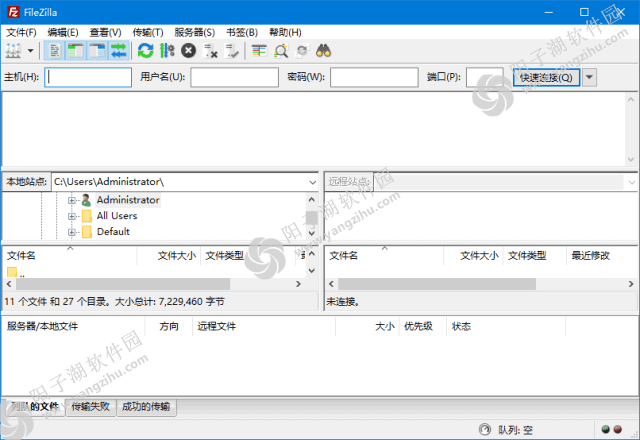
Task: Sort local files by 文件名 column
Action: point(70,256)
